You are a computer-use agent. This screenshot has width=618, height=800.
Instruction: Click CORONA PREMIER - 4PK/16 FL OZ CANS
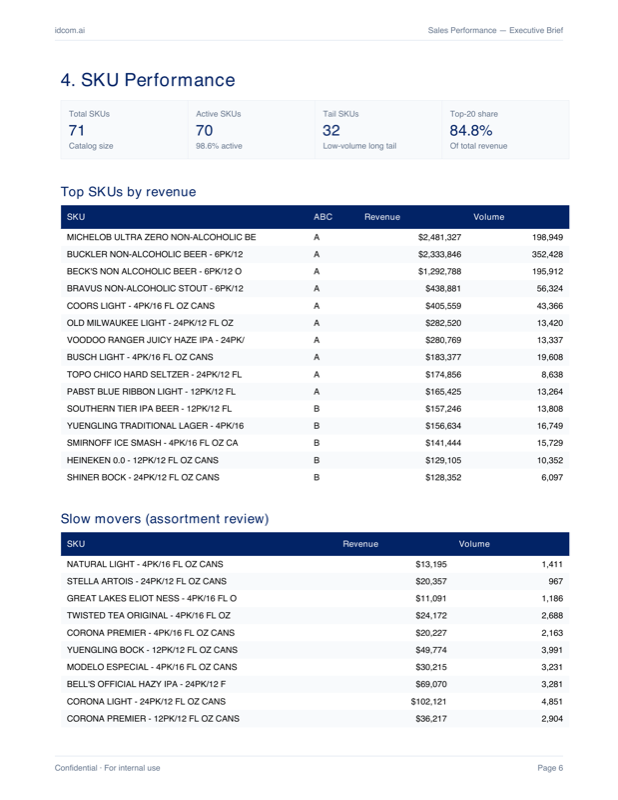pyautogui.click(x=151, y=633)
